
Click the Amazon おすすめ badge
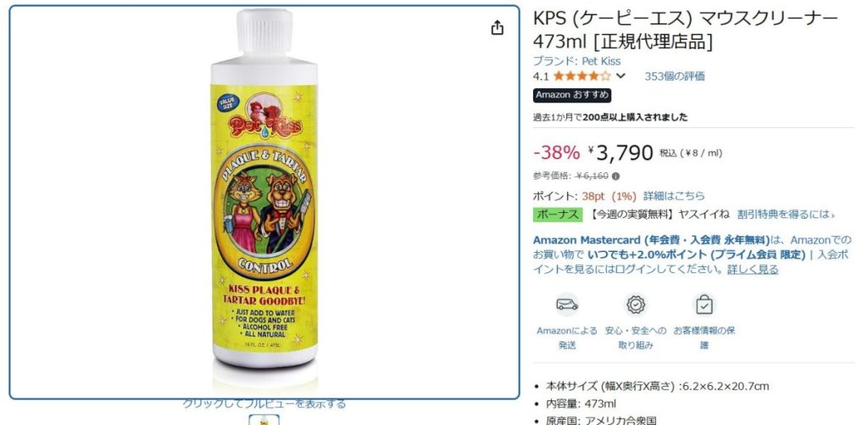[572, 95]
